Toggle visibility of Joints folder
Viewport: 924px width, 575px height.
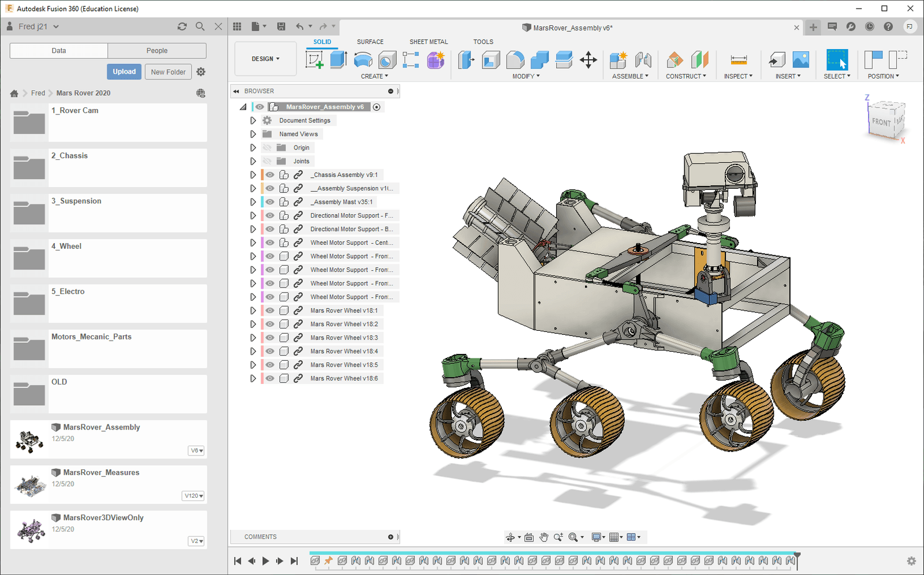tap(267, 161)
